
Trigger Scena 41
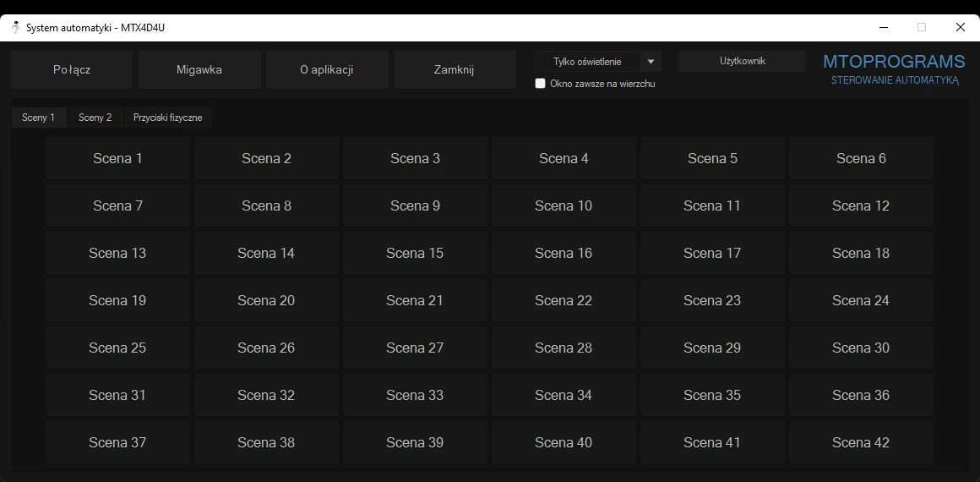point(713,442)
